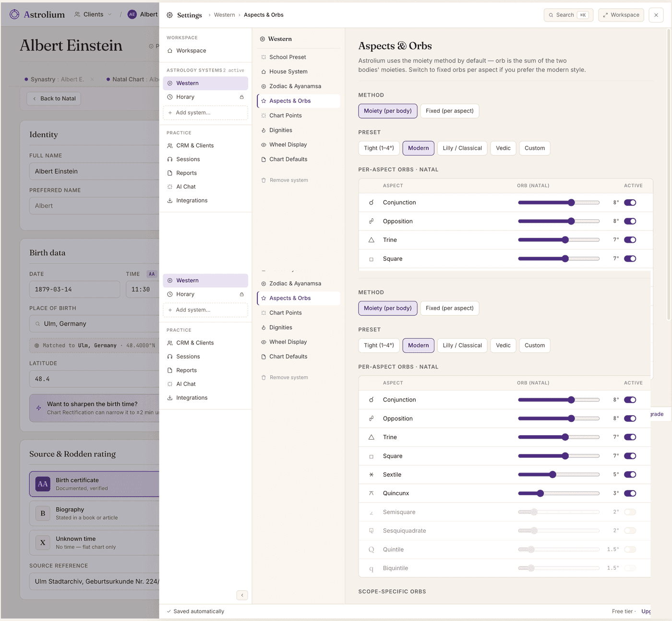Viewport: 672px width, 621px height.
Task: Click the AE avatar next to Albert
Action: coord(132,14)
